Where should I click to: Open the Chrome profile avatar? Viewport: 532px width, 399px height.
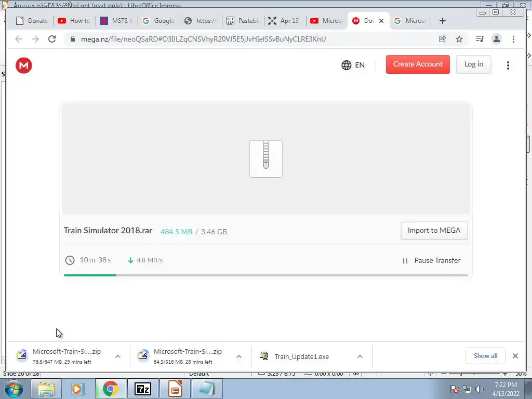click(497, 39)
